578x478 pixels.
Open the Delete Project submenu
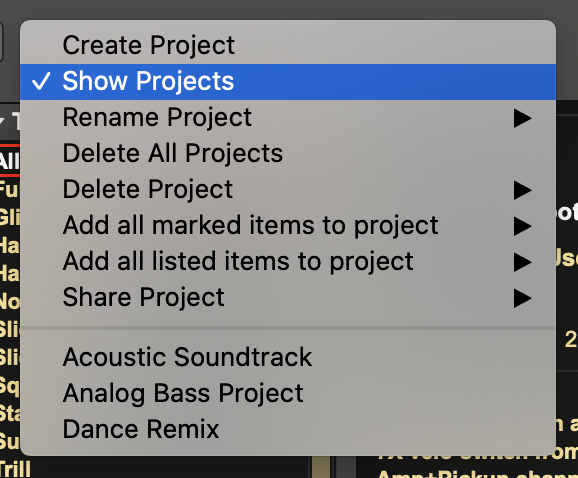pos(288,189)
